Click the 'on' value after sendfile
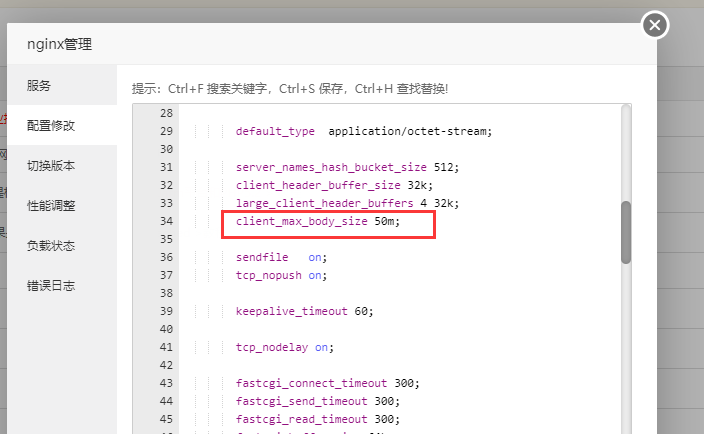The width and height of the screenshot is (704, 434). (x=315, y=258)
